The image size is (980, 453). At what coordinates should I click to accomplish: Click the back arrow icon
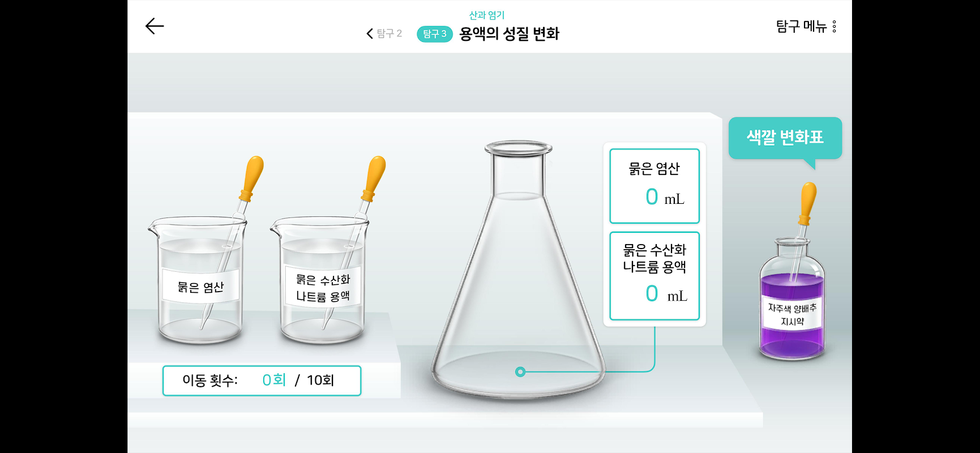[154, 26]
